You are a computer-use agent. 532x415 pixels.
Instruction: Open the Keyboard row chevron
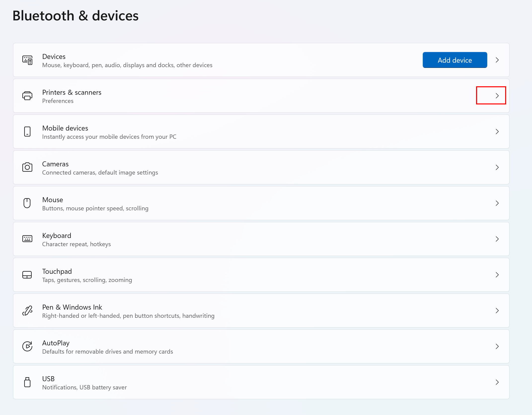coord(497,239)
